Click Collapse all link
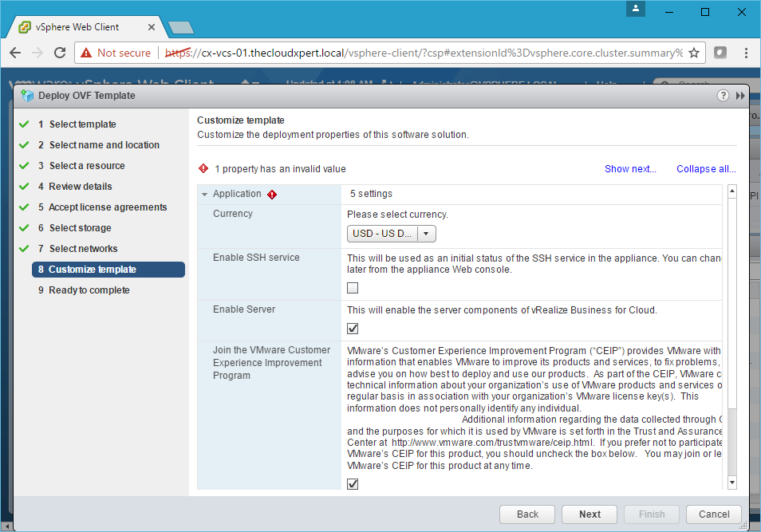Screen dimensions: 761x532 705,169
